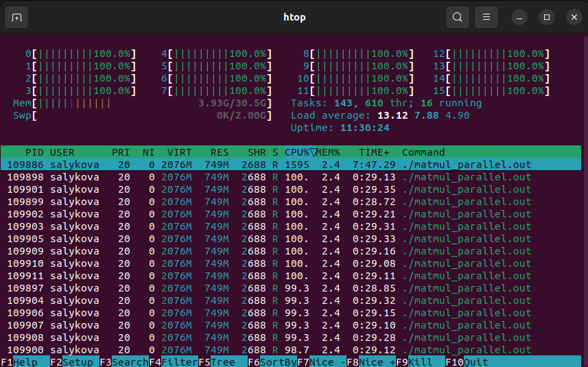Select process row with PID 109902
This screenshot has height=367, width=588.
click(x=291, y=214)
